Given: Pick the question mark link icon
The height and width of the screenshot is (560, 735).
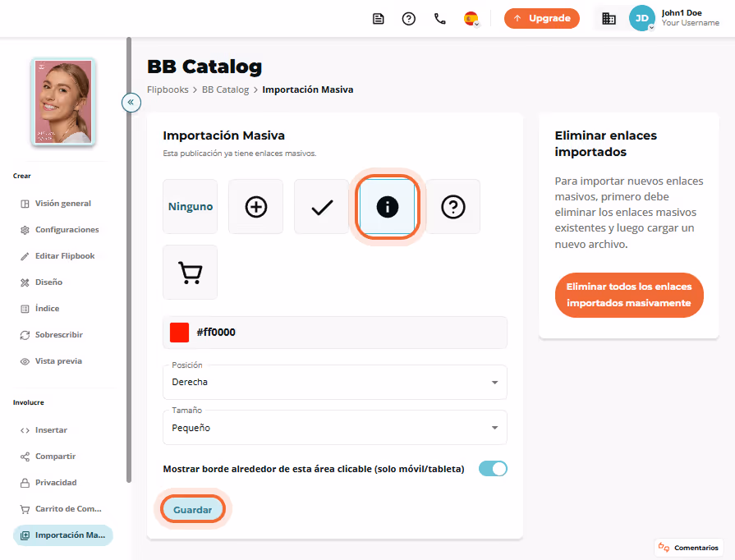Looking at the screenshot, I should [x=452, y=207].
